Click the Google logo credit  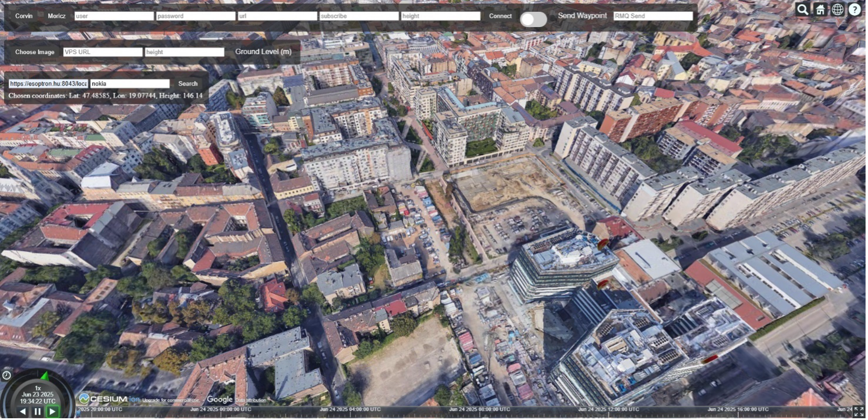point(219,400)
